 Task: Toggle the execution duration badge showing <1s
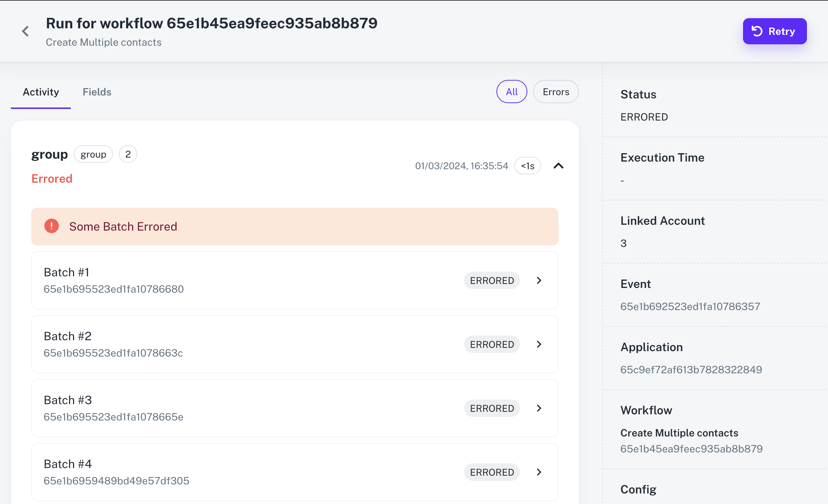tap(527, 166)
